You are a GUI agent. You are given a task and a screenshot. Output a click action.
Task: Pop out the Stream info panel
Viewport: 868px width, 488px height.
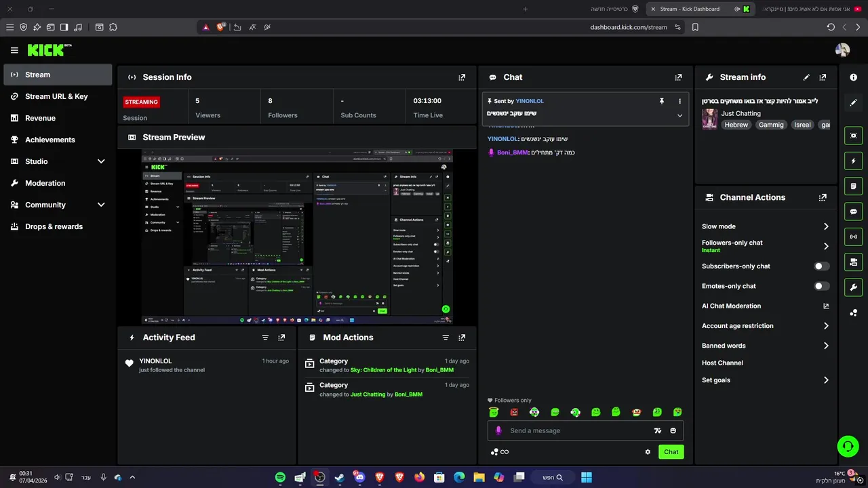coord(823,77)
